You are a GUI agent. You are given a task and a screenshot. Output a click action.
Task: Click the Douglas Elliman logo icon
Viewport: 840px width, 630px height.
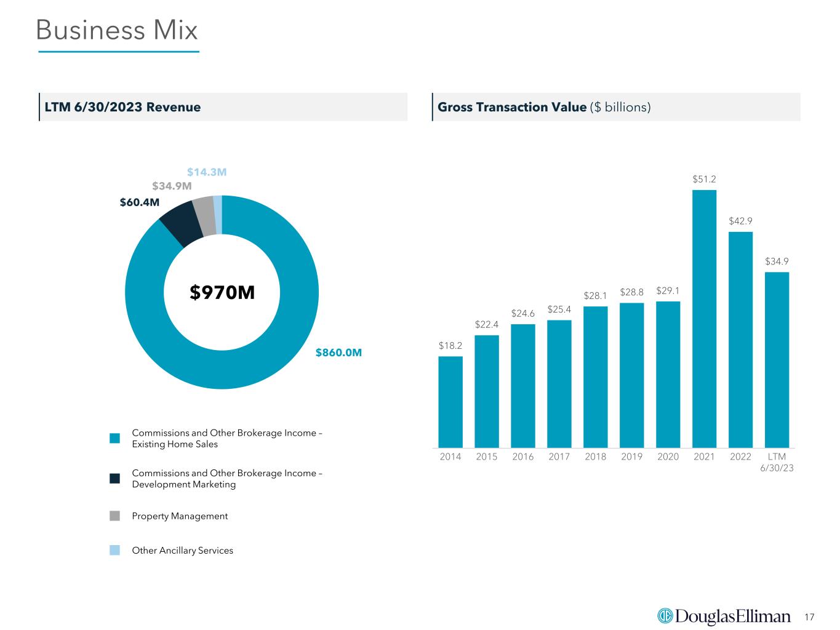[x=666, y=616]
